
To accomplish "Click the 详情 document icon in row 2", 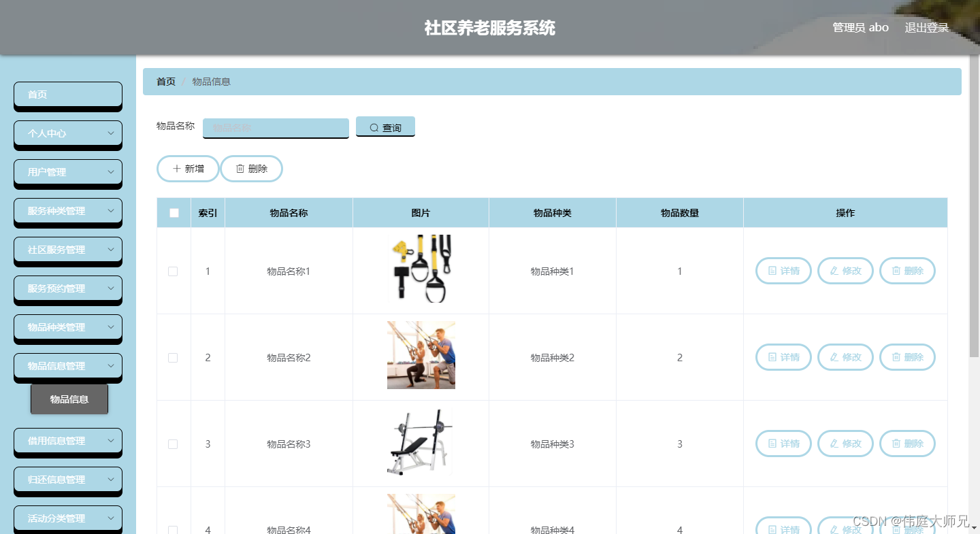I will pyautogui.click(x=772, y=357).
